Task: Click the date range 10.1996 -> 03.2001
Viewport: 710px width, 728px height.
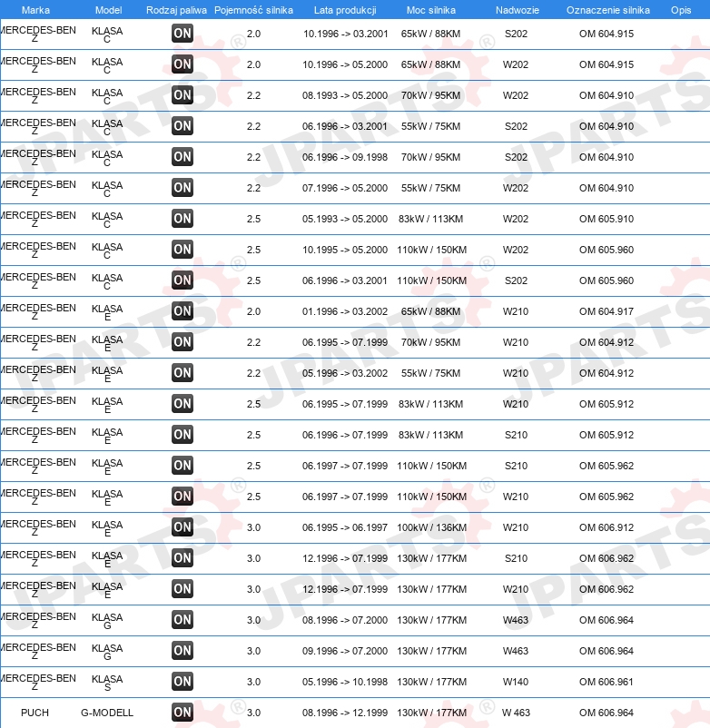Action: point(346,34)
